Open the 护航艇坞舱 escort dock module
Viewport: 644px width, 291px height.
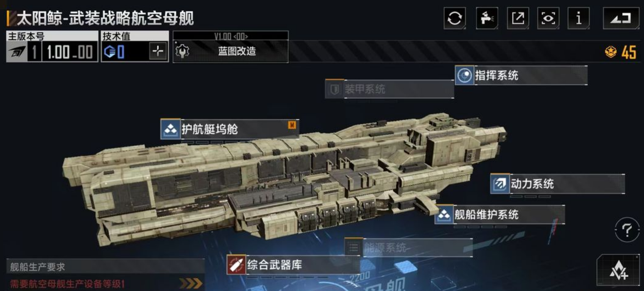click(x=230, y=129)
